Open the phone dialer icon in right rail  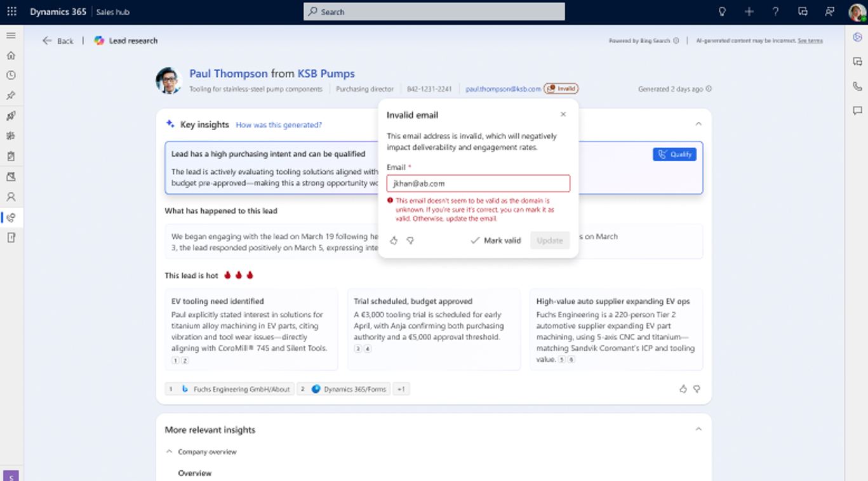857,86
